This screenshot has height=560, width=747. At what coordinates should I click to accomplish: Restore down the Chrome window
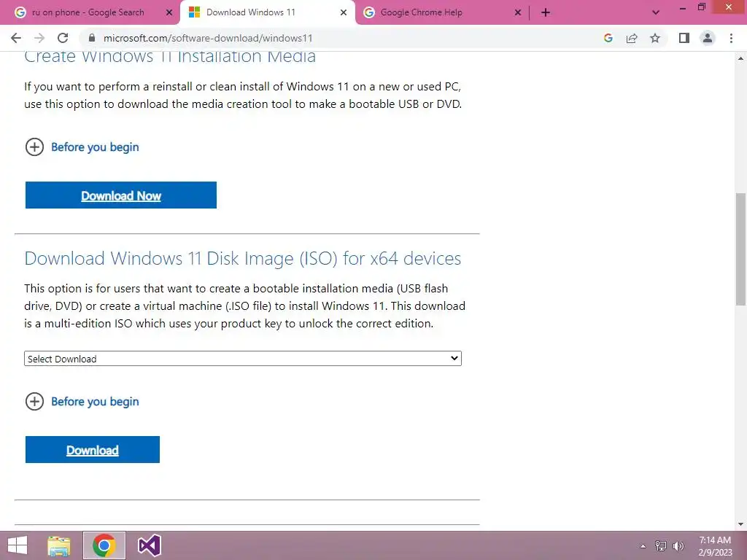(702, 7)
